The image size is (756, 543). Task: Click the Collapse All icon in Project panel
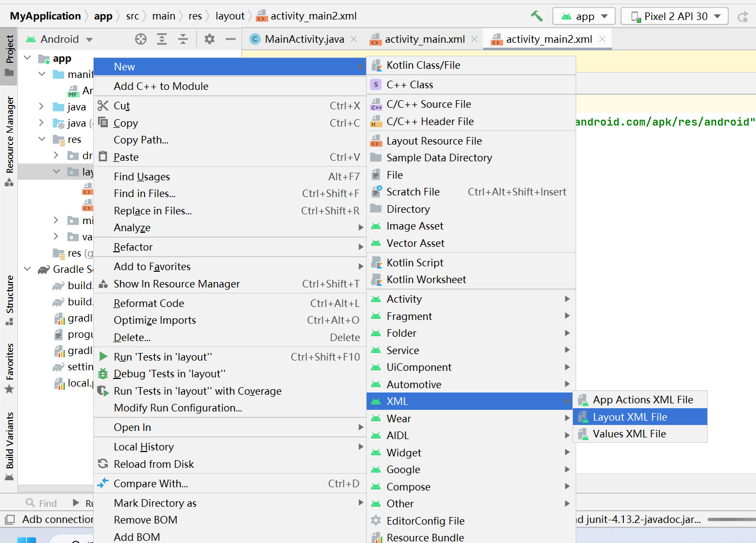pos(183,39)
